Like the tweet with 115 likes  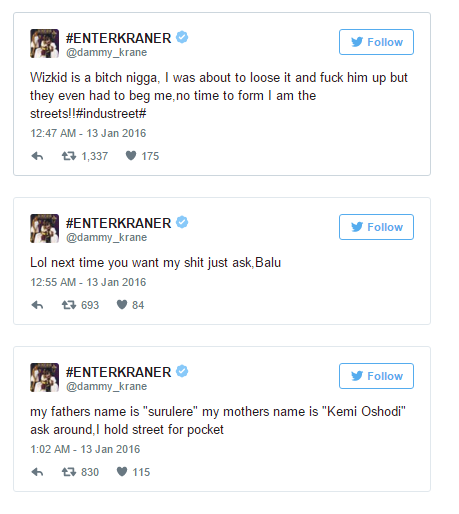point(122,472)
